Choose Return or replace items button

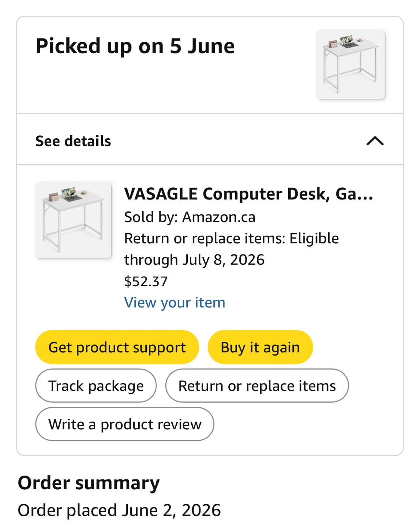257,385
